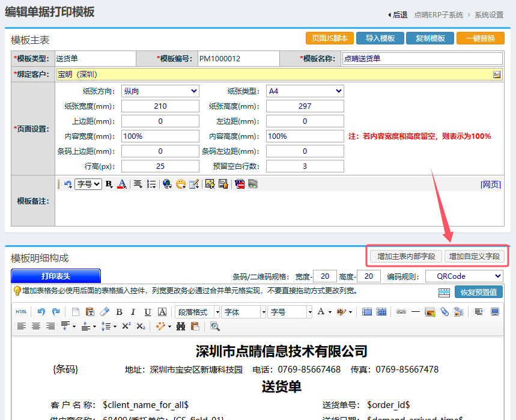Open the 纸张类型 A4 dropdown
Image resolution: width=516 pixels, height=420 pixels.
pyautogui.click(x=305, y=91)
